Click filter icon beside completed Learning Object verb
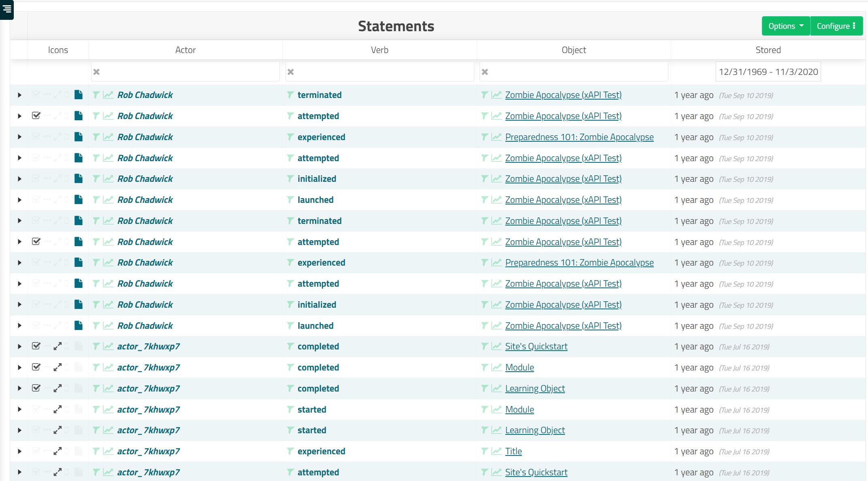This screenshot has width=868, height=481. pyautogui.click(x=290, y=388)
